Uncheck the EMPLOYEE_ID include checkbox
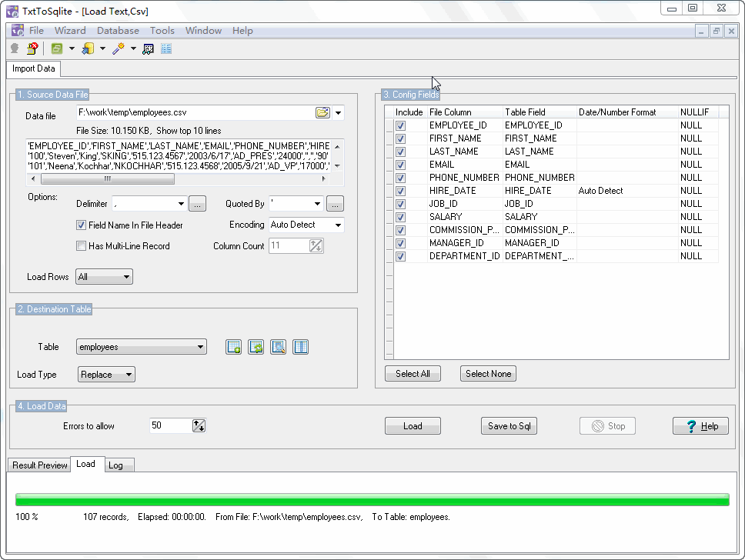 400,126
